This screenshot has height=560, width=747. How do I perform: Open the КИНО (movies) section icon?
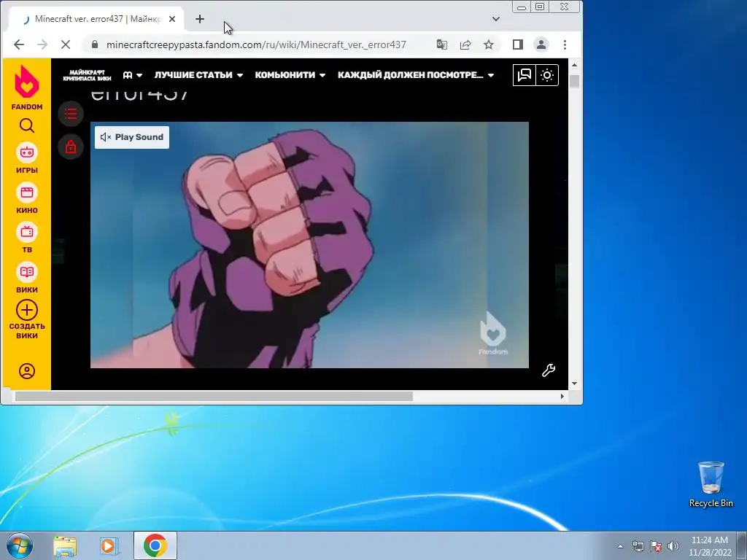[x=27, y=192]
